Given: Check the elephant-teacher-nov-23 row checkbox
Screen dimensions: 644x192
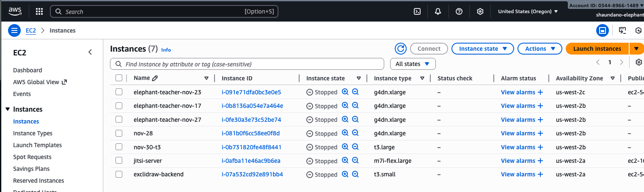Looking at the screenshot, I should click(x=119, y=92).
